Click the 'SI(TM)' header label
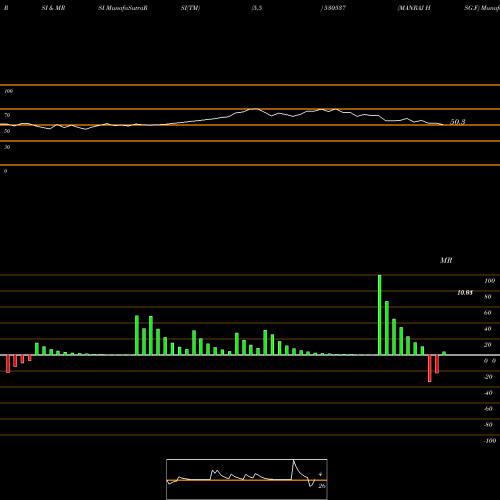 [190, 8]
